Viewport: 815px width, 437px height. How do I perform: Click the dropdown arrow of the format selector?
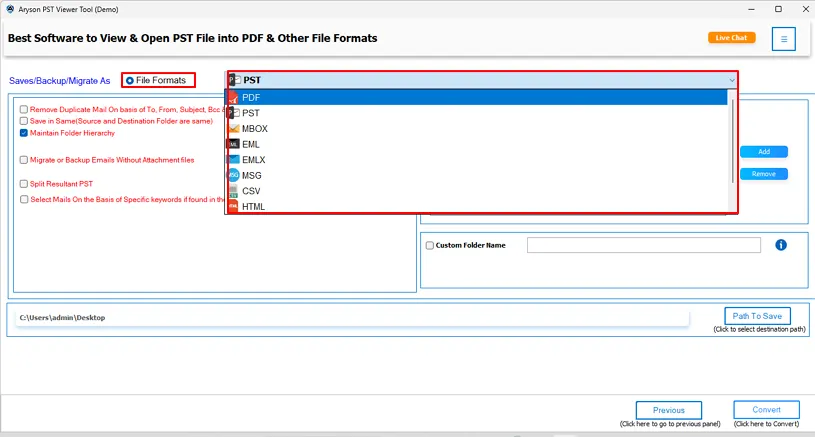731,80
